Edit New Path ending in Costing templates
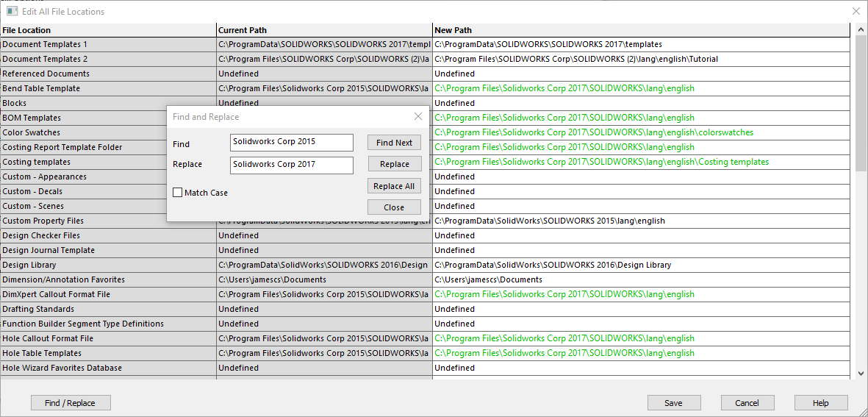The height and width of the screenshot is (417, 868). [641, 162]
